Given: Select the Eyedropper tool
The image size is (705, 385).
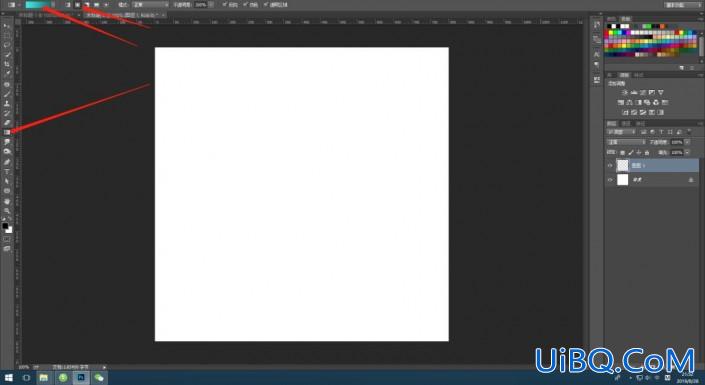Looking at the screenshot, I should pyautogui.click(x=7, y=74).
